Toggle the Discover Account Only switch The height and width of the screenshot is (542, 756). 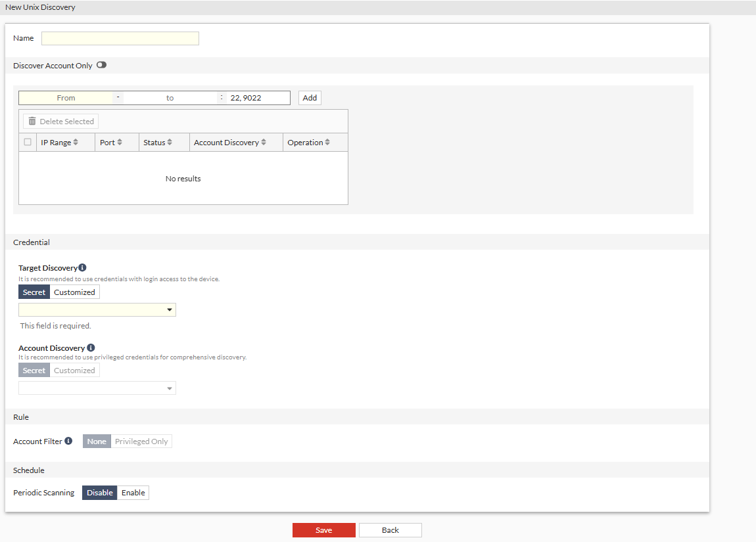coord(101,64)
